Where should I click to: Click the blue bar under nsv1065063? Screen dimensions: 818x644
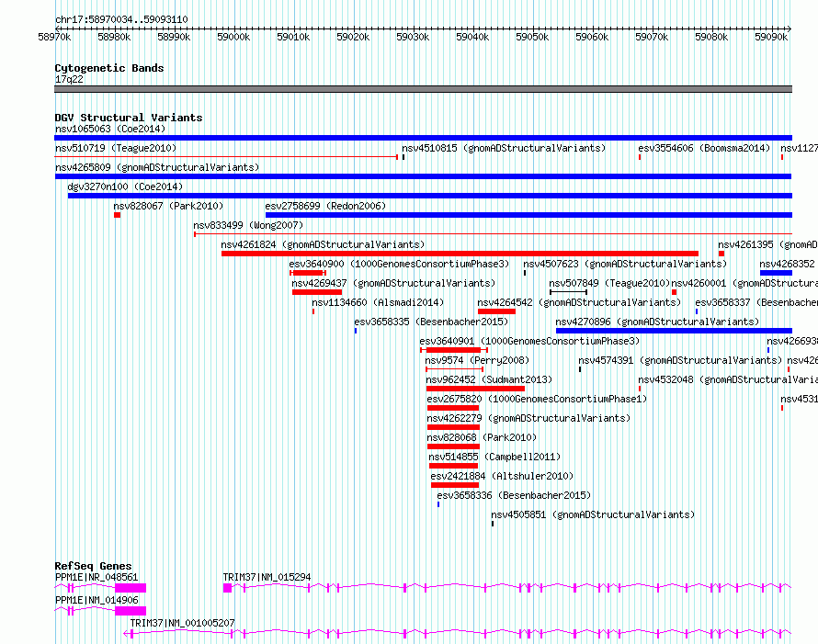coord(423,138)
